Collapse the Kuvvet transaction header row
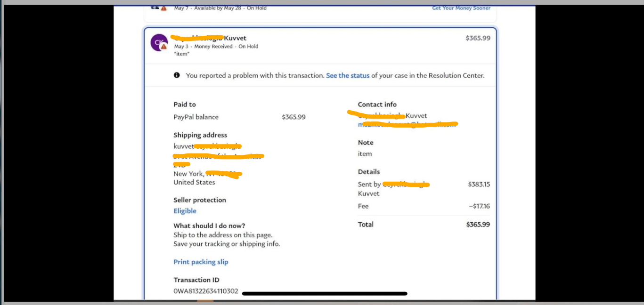644x305 pixels. pos(320,46)
